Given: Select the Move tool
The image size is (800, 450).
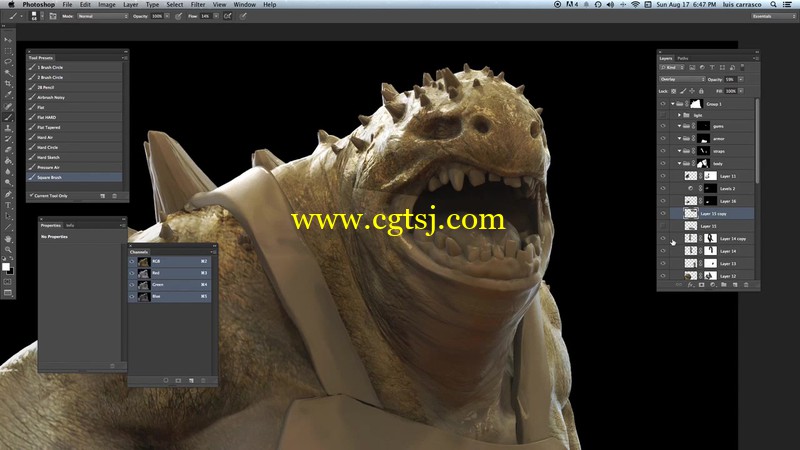Looking at the screenshot, I should (8, 40).
